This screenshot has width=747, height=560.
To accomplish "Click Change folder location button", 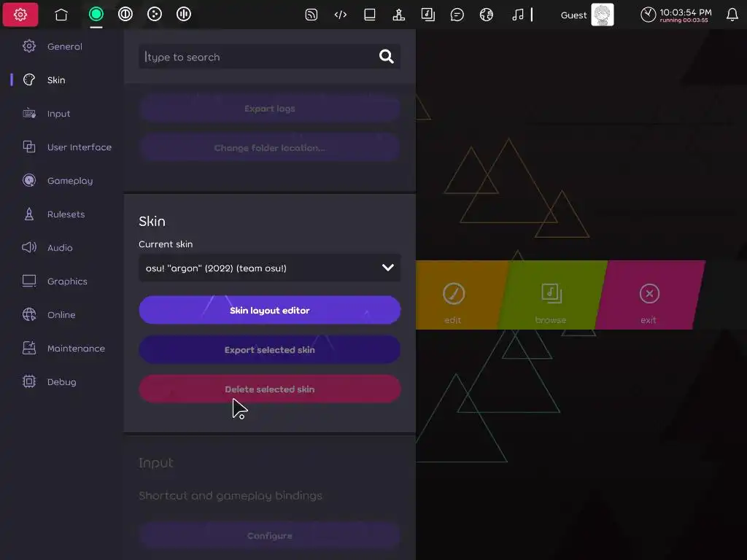I will (269, 148).
